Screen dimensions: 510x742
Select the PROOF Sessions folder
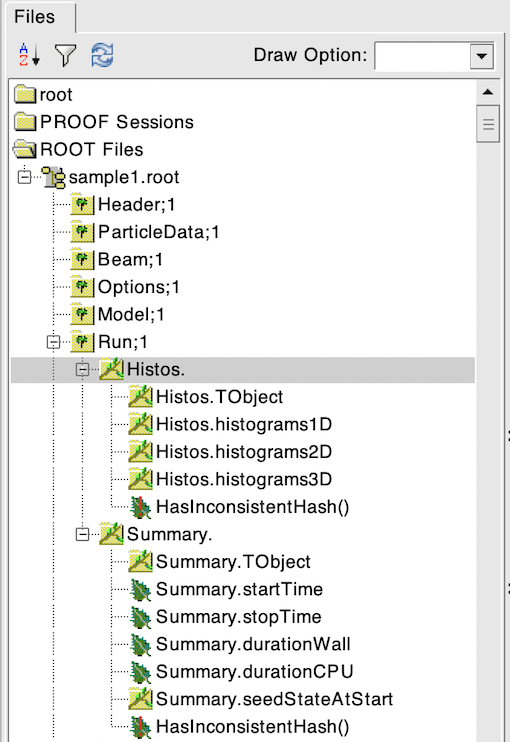[x=104, y=122]
